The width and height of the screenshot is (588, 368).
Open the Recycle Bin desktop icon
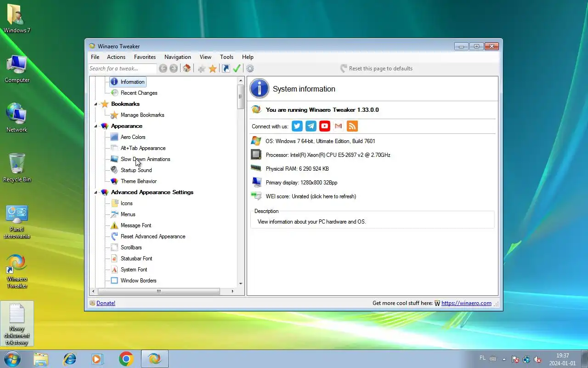coord(17,167)
